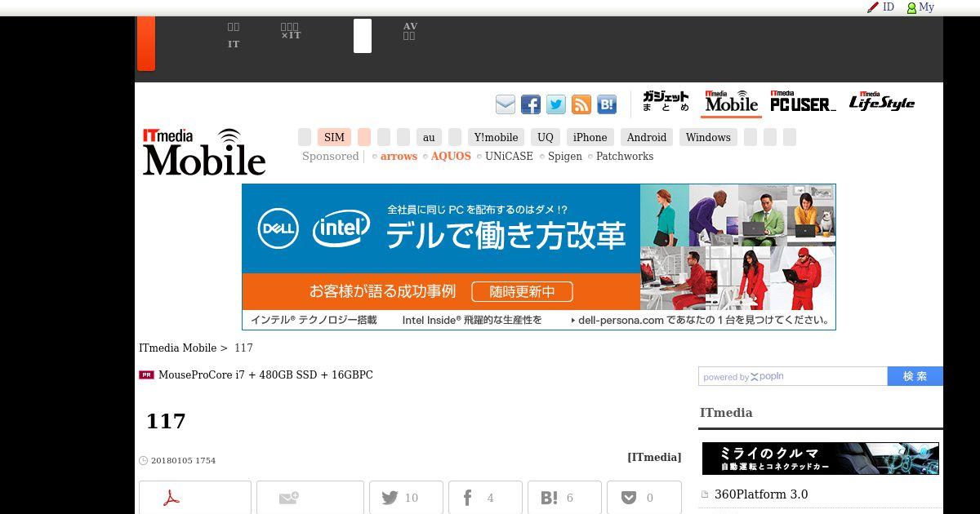Open the 360Platform 3.0 sidebar link
The image size is (980, 514).
coord(761,494)
